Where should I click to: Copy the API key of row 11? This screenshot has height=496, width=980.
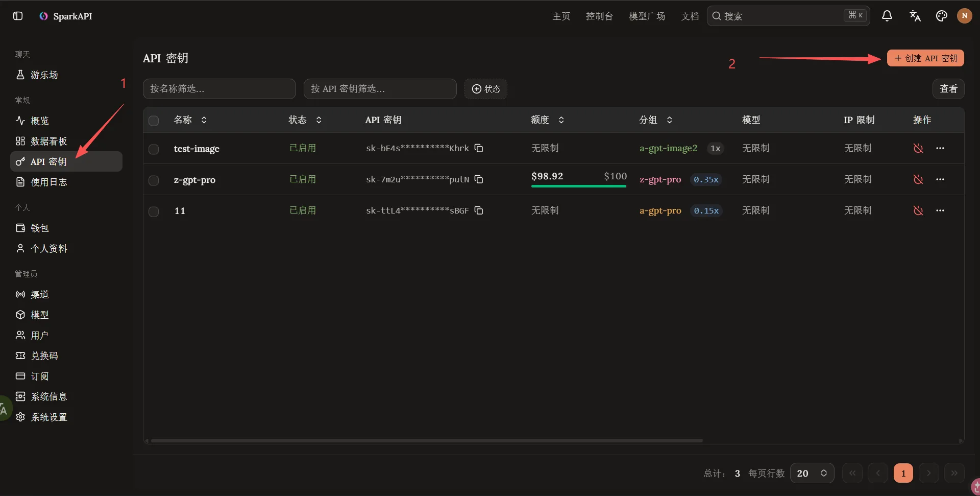tap(479, 210)
